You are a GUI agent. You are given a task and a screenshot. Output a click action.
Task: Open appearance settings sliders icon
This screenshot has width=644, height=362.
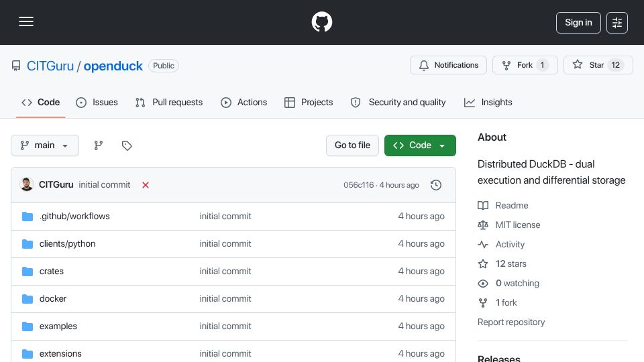(617, 23)
